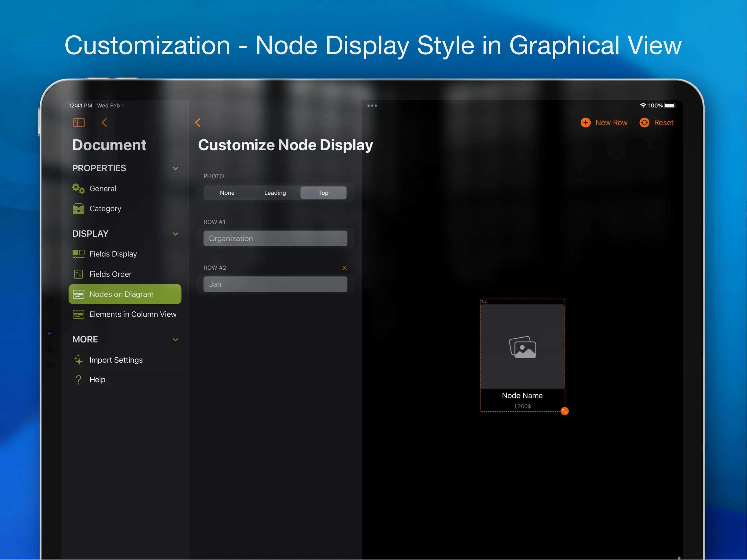Open the Fields Order icon

pyautogui.click(x=78, y=274)
